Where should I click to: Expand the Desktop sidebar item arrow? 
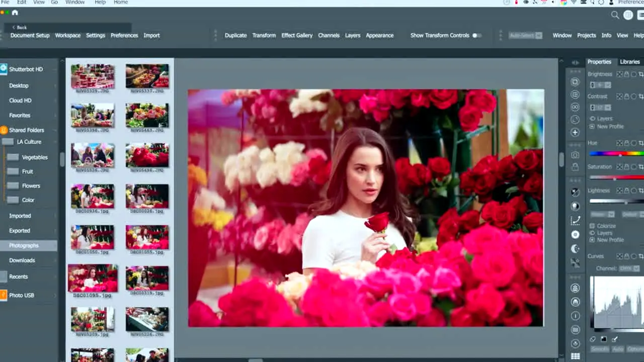point(55,86)
